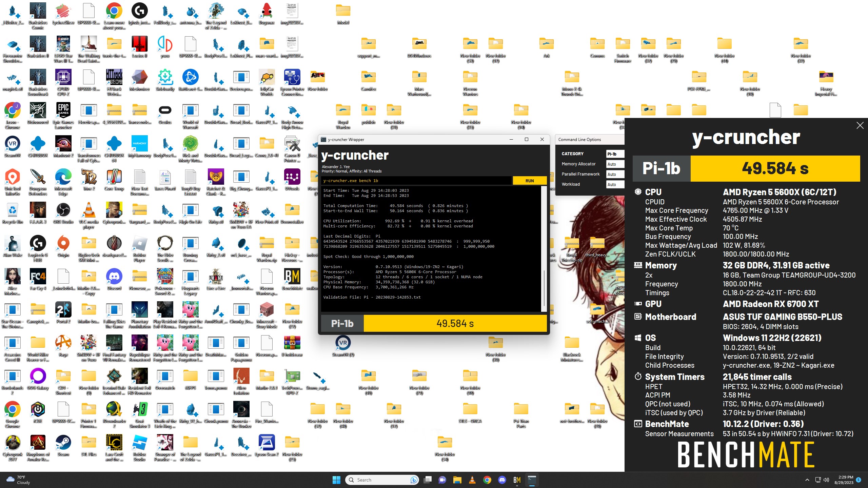Select the Steam desktop icon
The image size is (868, 488).
tap(63, 446)
